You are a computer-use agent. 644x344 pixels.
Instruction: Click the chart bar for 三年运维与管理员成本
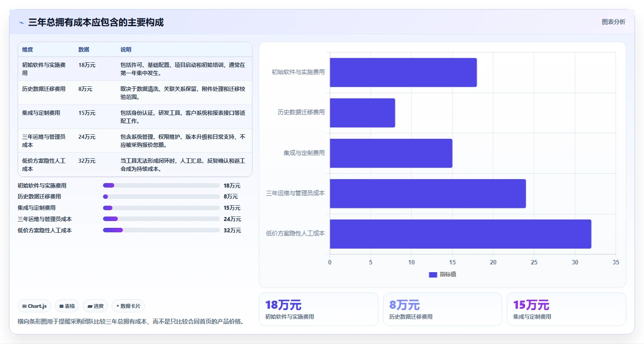point(428,193)
